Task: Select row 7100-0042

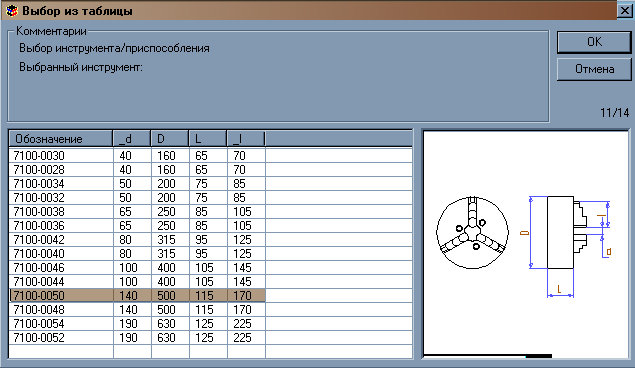Action: (x=137, y=240)
